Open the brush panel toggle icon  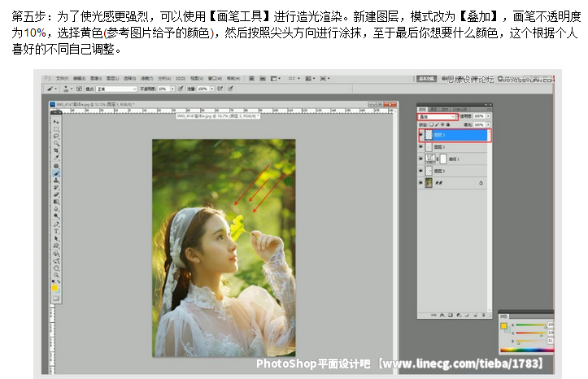pos(79,89)
